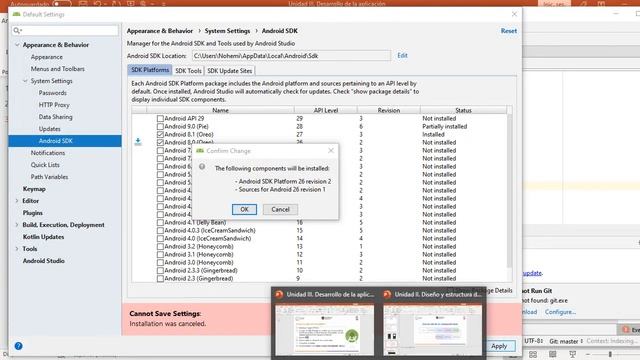
Task: Expand the Editor section arrow
Action: tap(17, 201)
